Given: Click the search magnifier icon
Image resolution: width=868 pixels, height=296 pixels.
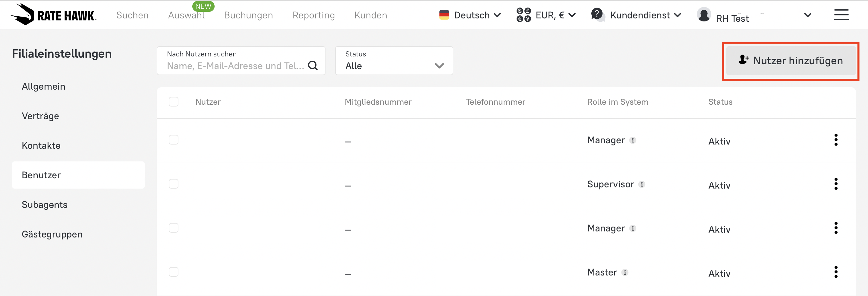Looking at the screenshot, I should click(313, 65).
